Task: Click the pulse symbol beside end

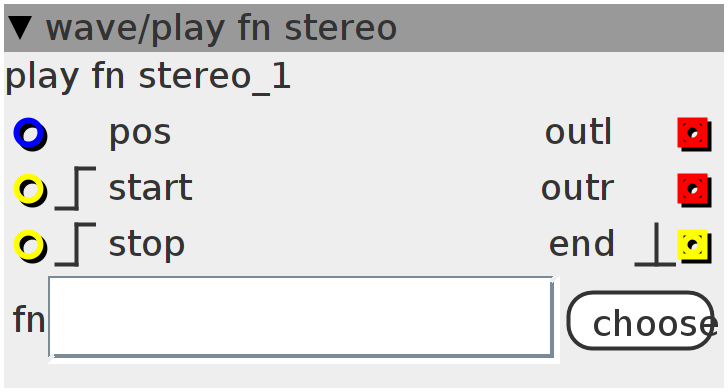Action: coord(655,244)
